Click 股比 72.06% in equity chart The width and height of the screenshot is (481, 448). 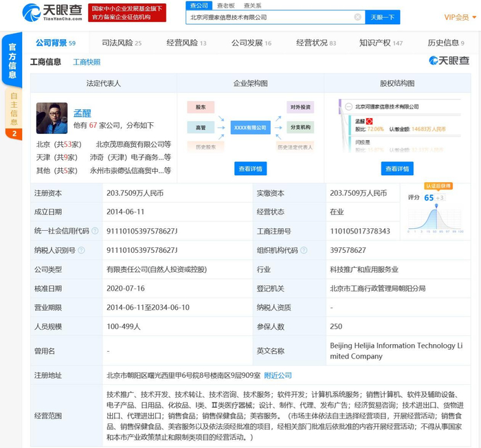coord(369,129)
